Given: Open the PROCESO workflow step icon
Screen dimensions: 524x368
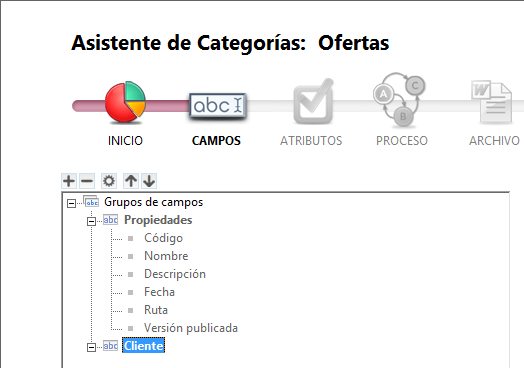Looking at the screenshot, I should coord(399,100).
